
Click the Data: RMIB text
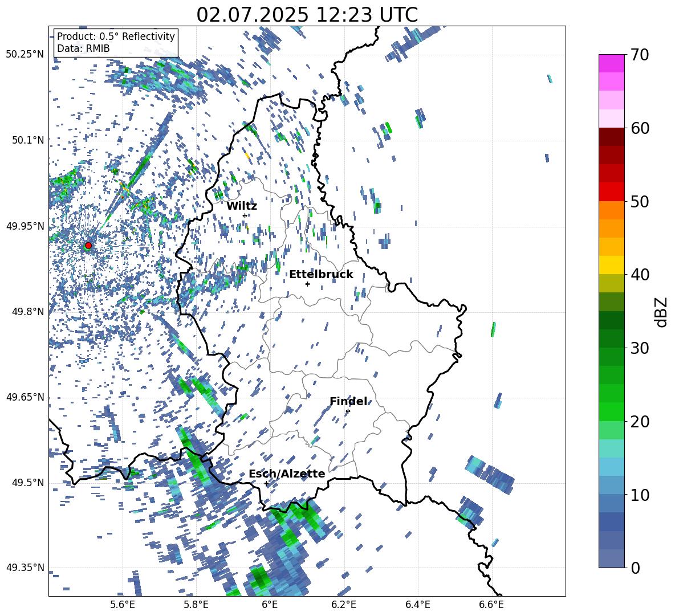coord(83,48)
